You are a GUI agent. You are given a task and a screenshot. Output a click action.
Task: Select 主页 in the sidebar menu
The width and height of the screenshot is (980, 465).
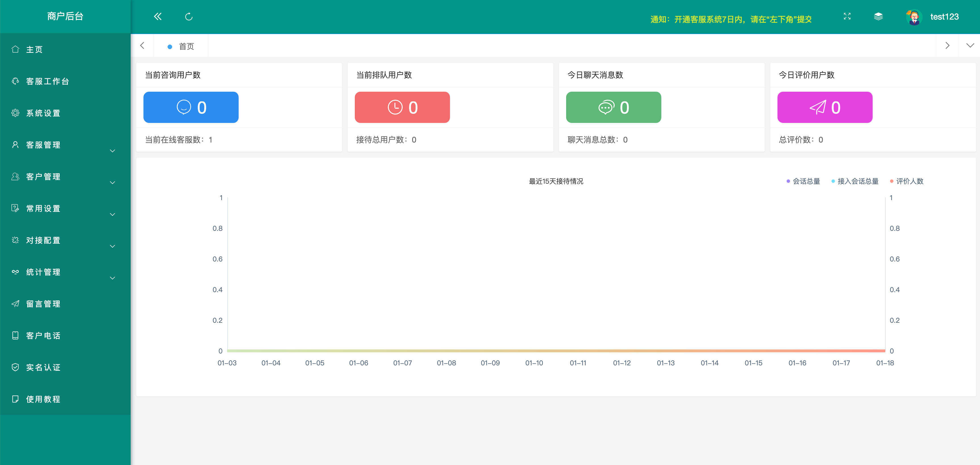(34, 49)
